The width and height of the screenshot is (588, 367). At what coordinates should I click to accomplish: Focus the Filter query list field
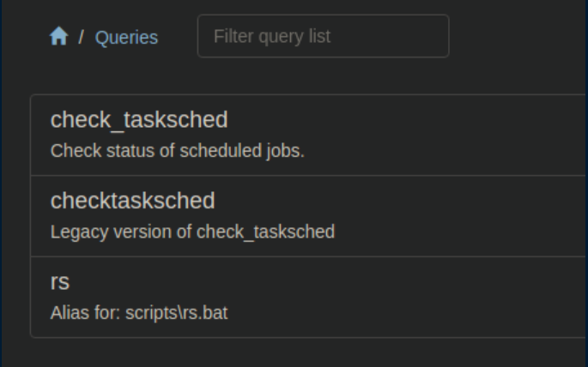click(x=323, y=36)
